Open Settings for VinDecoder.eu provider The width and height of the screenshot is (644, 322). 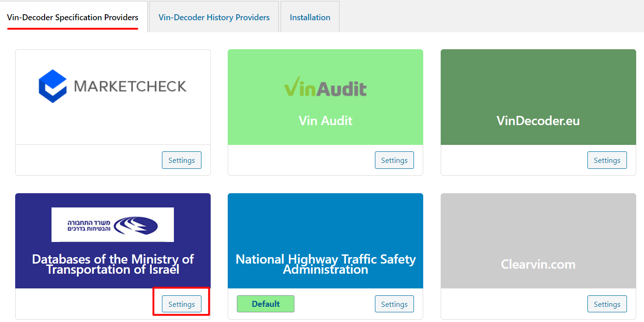coord(607,160)
